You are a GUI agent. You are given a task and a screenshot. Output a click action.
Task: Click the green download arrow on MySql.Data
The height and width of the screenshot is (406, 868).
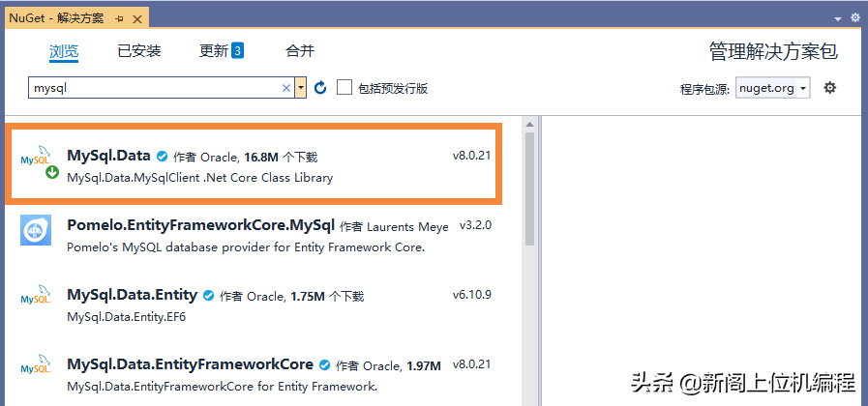(x=52, y=173)
